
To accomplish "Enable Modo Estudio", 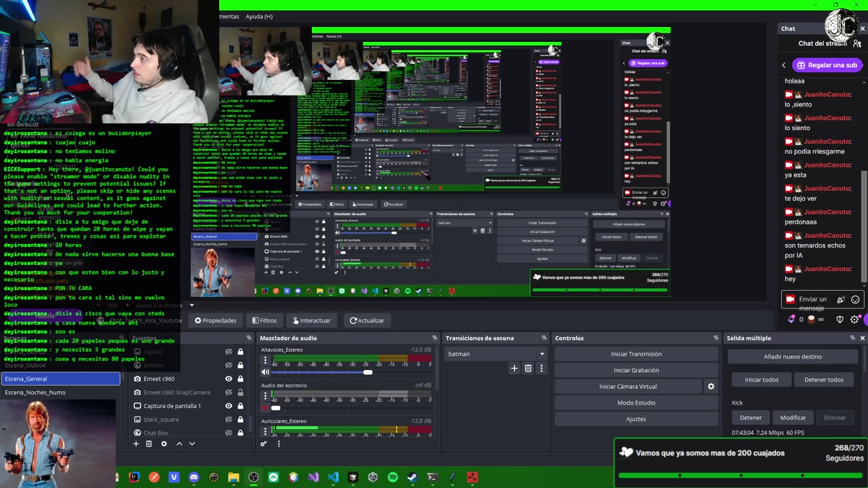I will click(636, 403).
